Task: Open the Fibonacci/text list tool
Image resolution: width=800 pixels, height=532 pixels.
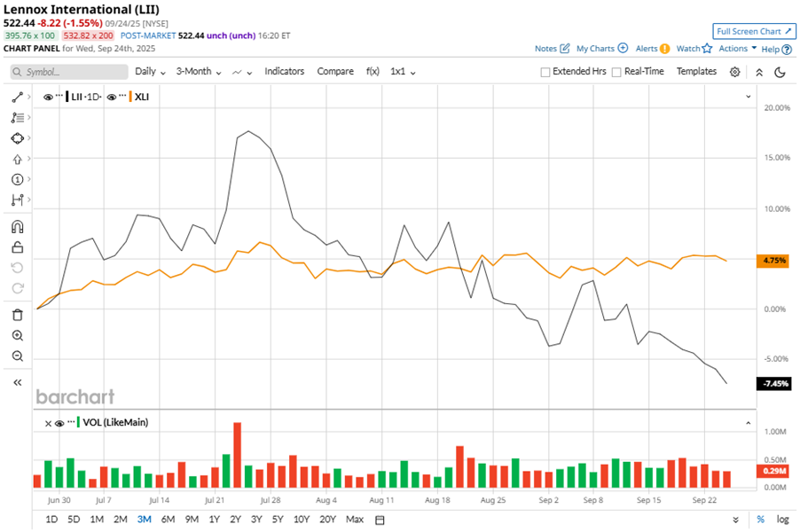Action: (18, 117)
